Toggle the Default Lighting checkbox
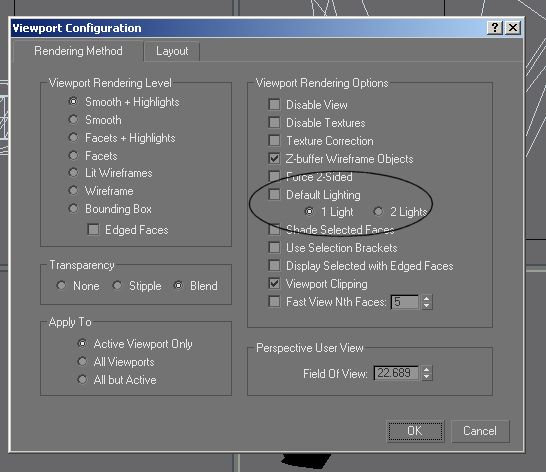Image resolution: width=546 pixels, height=472 pixels. click(x=274, y=194)
